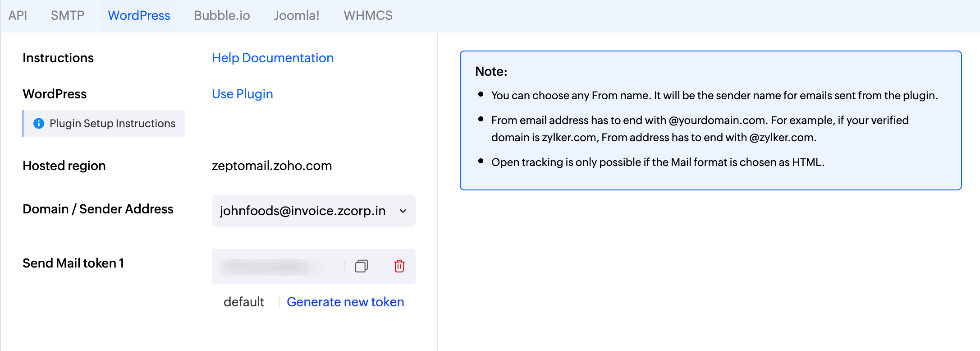Go to the Joomla! tab

coord(297,15)
